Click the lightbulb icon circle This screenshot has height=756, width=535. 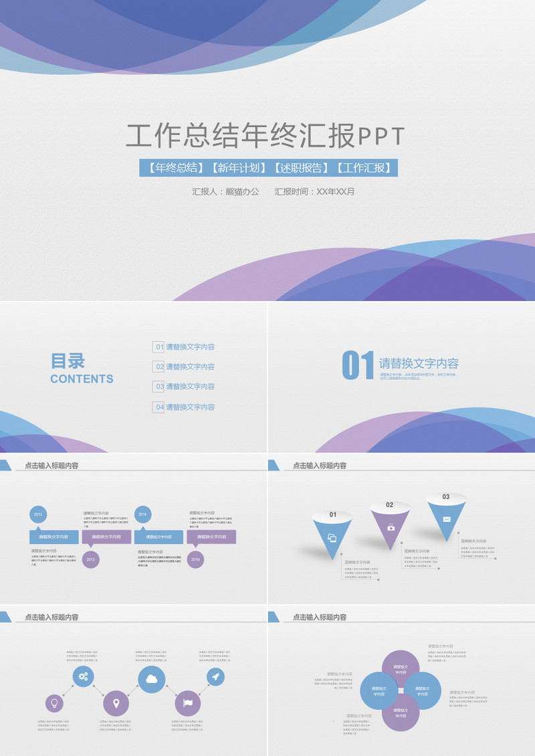[54, 703]
